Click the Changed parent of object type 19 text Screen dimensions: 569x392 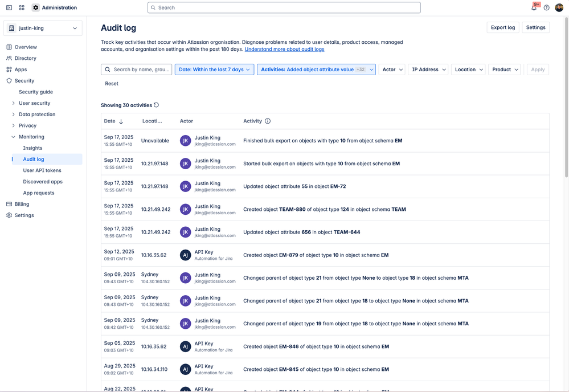[x=356, y=324]
